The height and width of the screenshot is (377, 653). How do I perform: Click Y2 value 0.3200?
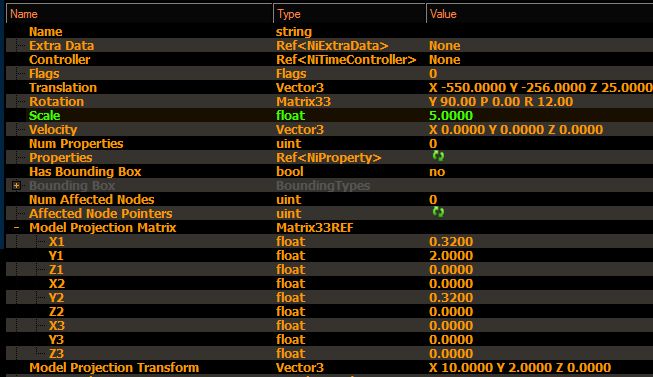(451, 297)
